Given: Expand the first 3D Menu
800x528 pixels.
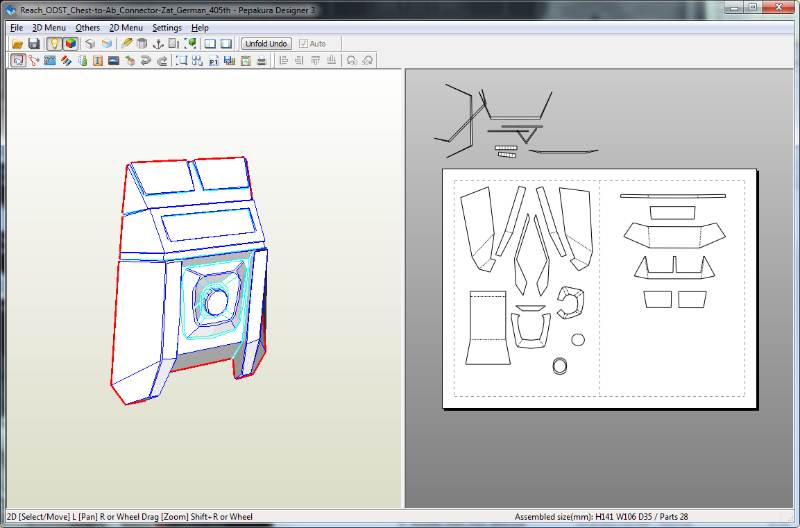Looking at the screenshot, I should (49, 28).
